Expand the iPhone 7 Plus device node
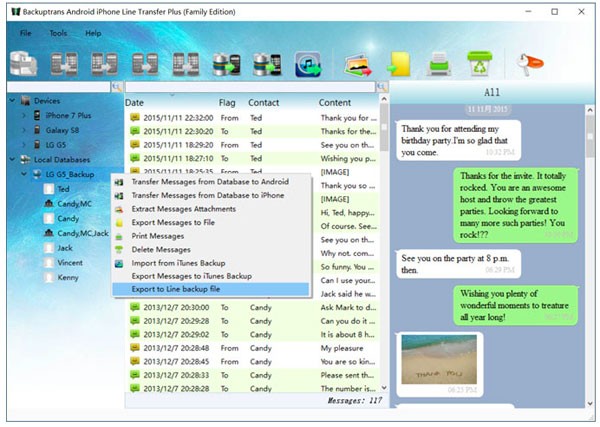 tap(23, 116)
